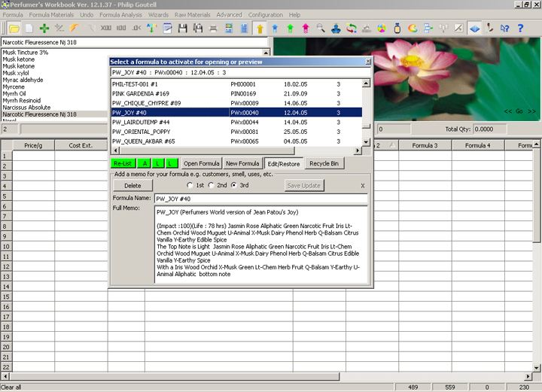Click the green A filter button
542x392 pixels.
pyautogui.click(x=145, y=163)
